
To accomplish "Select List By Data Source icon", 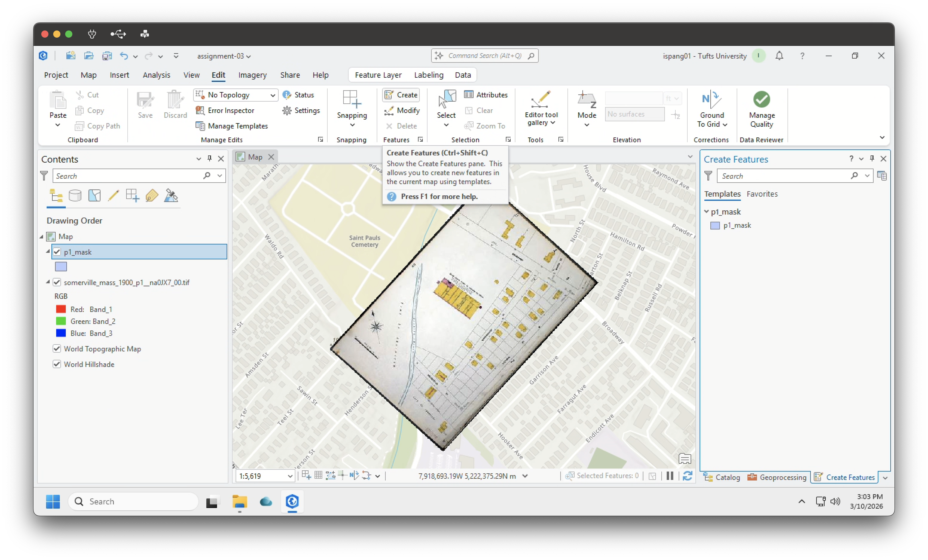I will point(75,196).
